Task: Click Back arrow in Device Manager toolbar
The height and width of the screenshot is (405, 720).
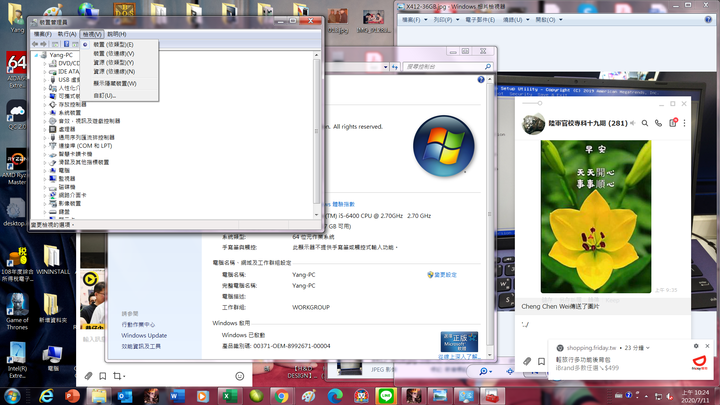Action: coord(35,44)
